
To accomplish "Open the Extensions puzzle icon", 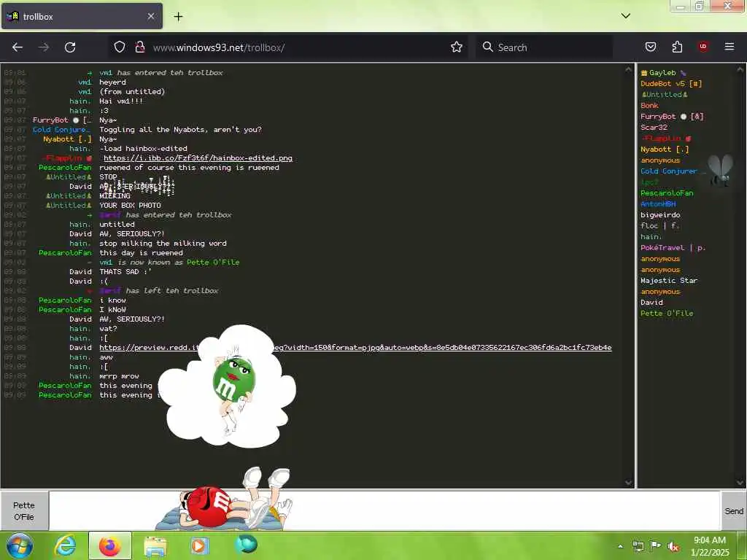I will point(677,47).
